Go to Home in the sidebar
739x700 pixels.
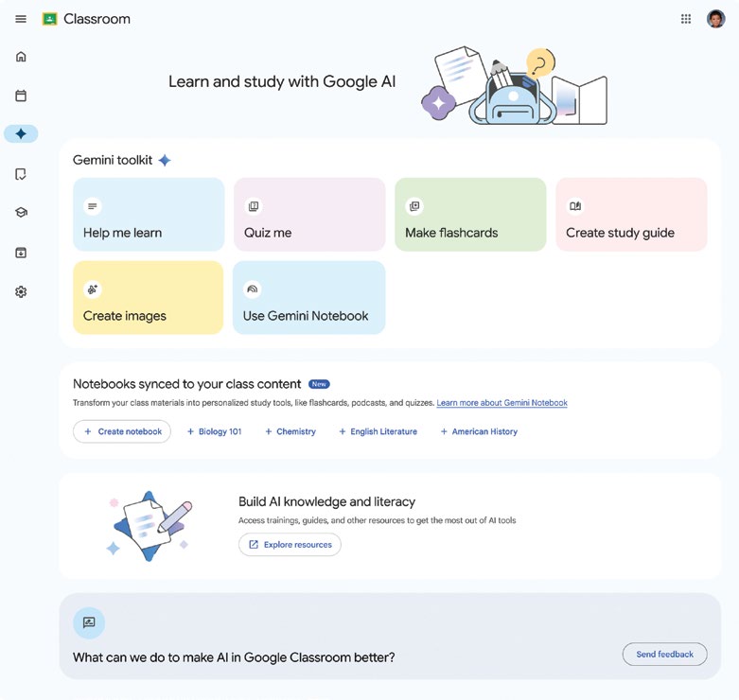21,57
